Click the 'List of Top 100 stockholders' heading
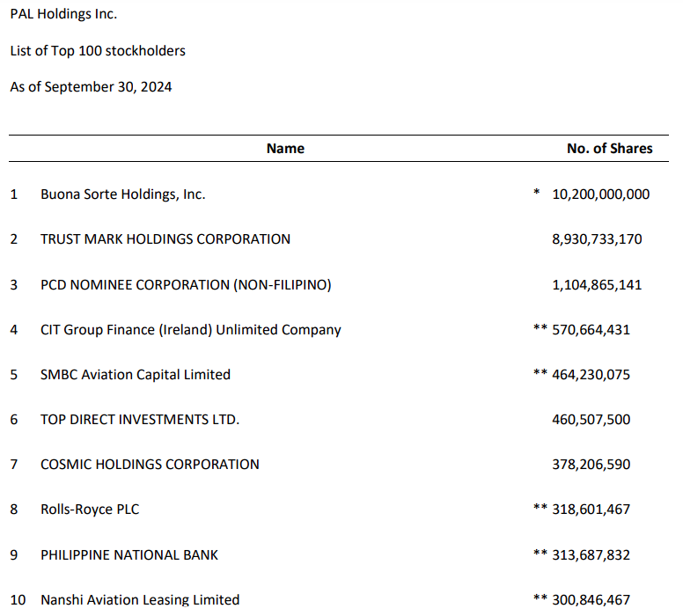The height and width of the screenshot is (616, 683). click(x=98, y=50)
